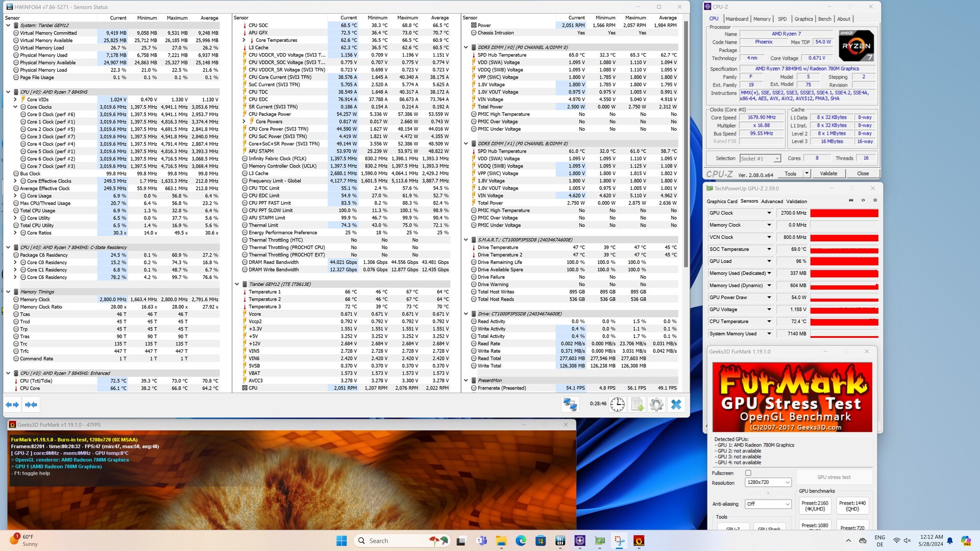Click CPU-Z Validate button
This screenshot has height=551, width=980.
click(x=828, y=173)
